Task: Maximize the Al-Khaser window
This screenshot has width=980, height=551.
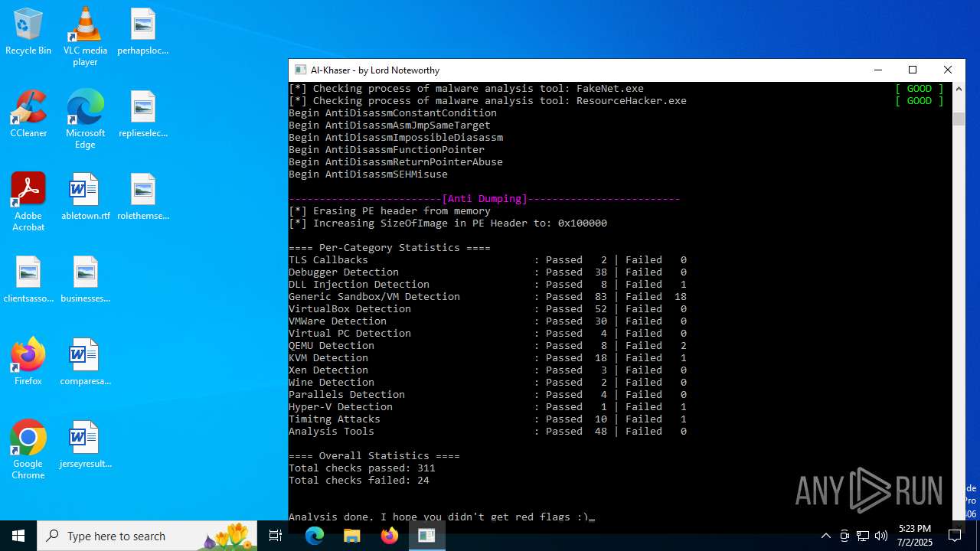Action: click(x=913, y=70)
